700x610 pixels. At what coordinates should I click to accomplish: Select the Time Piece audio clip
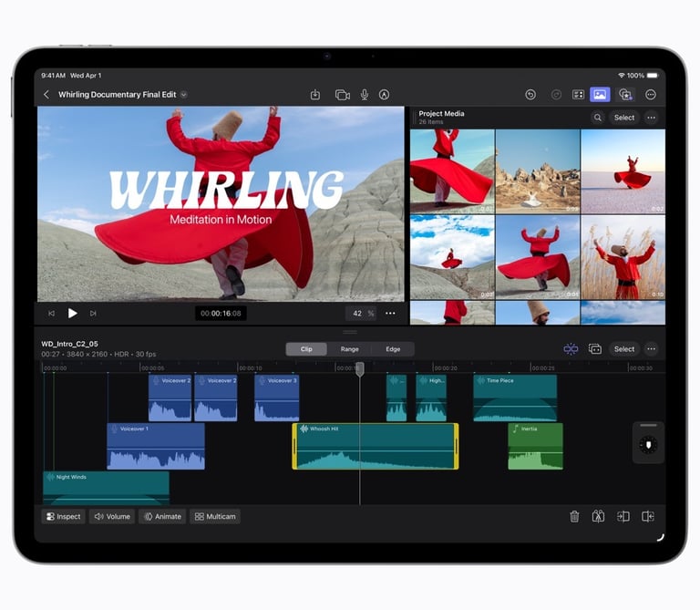(515, 398)
